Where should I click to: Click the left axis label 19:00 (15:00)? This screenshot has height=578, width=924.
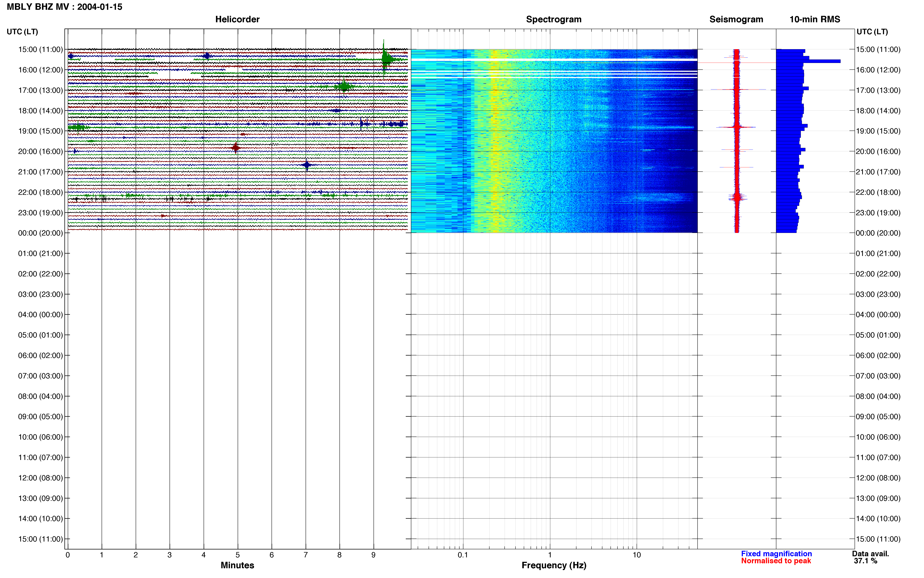pyautogui.click(x=41, y=131)
